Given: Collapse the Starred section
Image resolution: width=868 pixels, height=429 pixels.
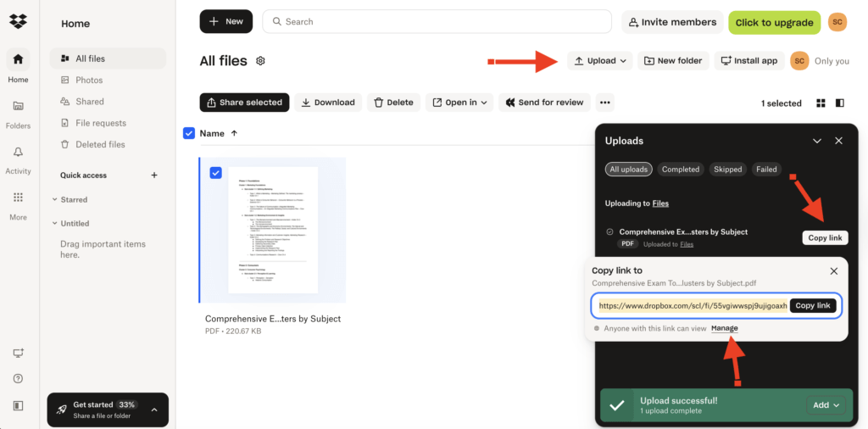Looking at the screenshot, I should pos(55,200).
